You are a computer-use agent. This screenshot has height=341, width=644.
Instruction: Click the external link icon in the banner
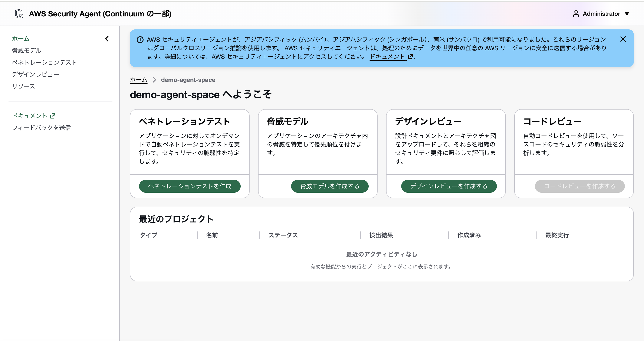coord(410,57)
